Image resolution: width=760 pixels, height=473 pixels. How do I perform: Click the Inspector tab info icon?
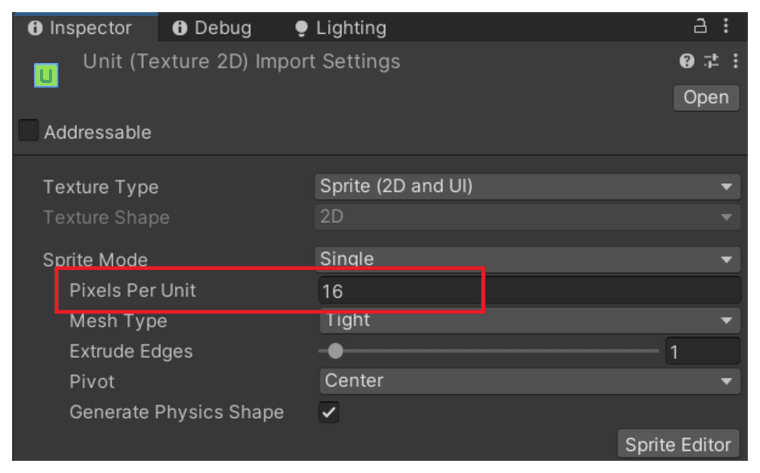[x=35, y=28]
